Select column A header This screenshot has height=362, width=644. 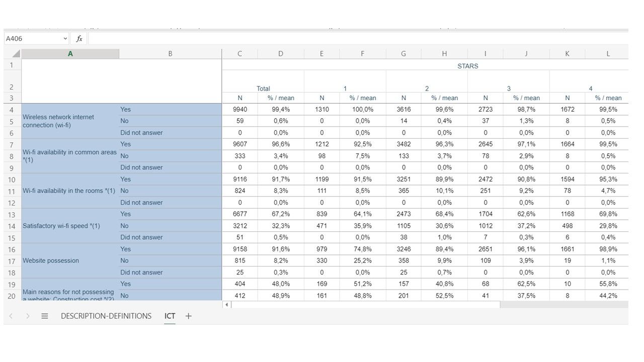click(70, 54)
